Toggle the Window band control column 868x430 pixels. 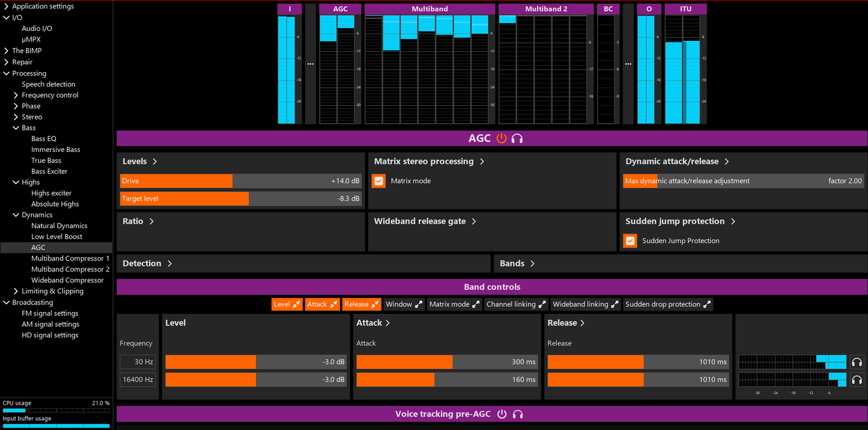coord(404,304)
